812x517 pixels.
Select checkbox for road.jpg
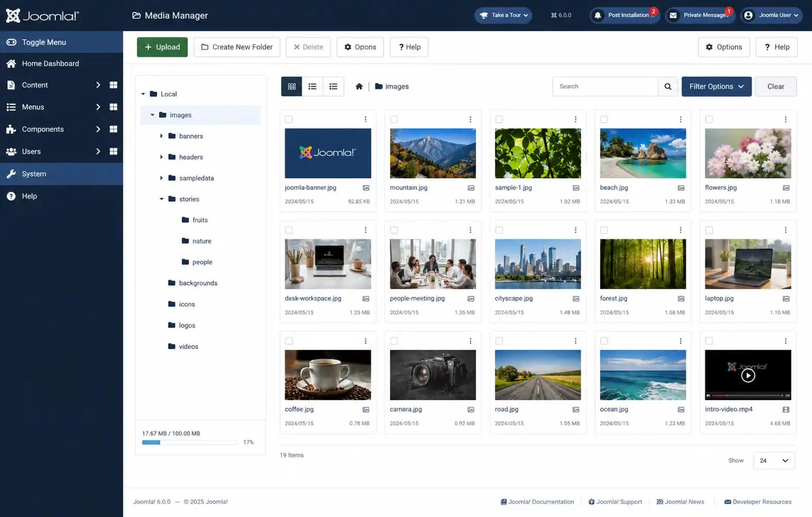point(499,341)
